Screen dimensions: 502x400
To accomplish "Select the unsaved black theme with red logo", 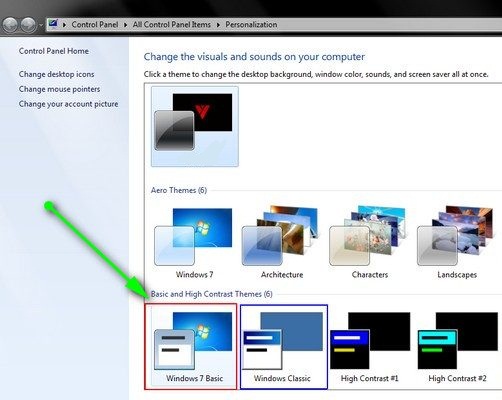I will tap(195, 126).
